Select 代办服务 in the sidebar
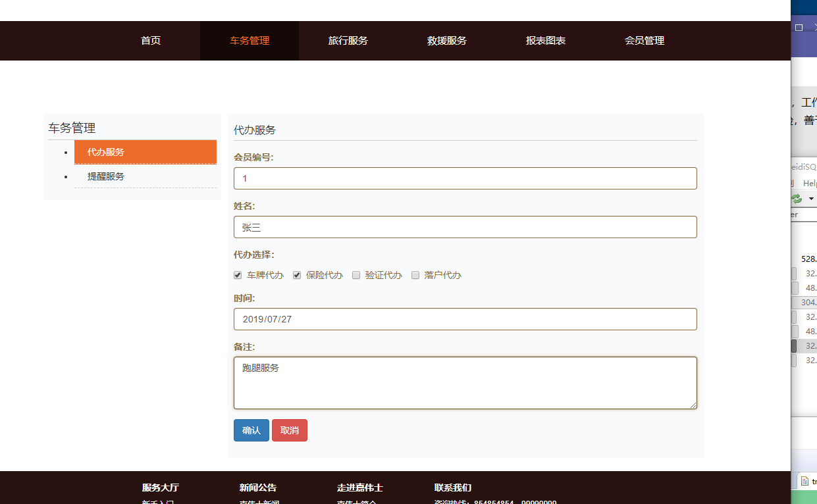 (x=145, y=152)
